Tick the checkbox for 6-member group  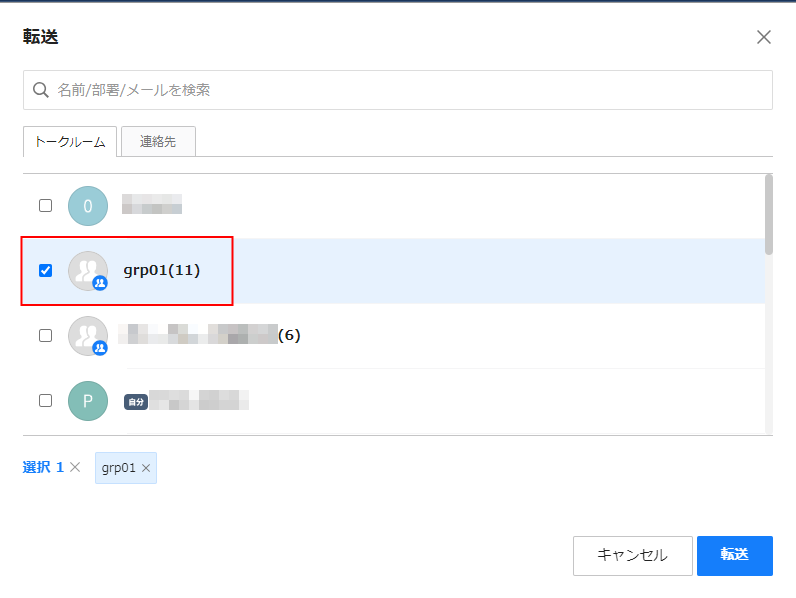pyautogui.click(x=45, y=336)
